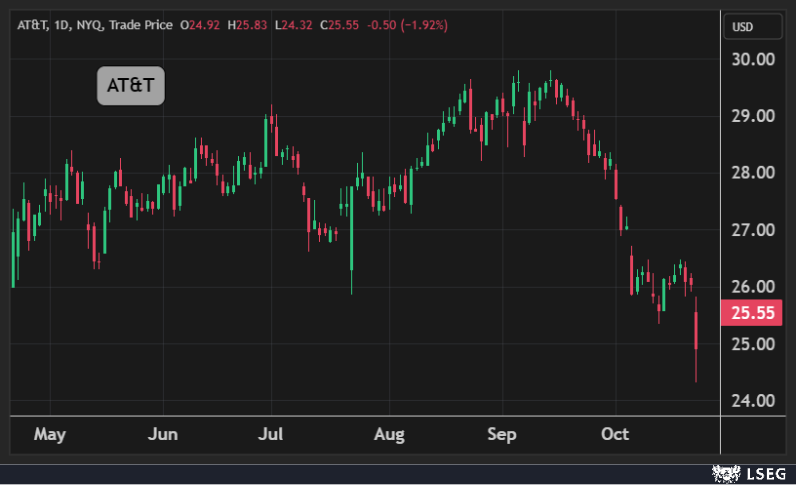Click the red 25.55 current price tag
The height and width of the screenshot is (485, 796).
753,313
